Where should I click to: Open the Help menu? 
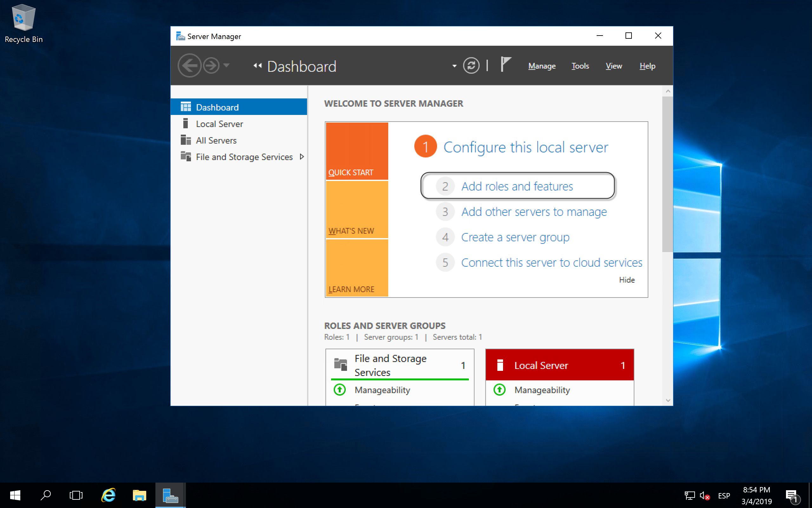pos(647,66)
